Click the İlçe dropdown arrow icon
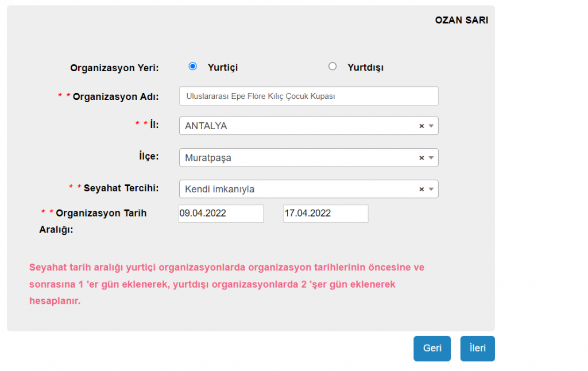 tap(431, 158)
